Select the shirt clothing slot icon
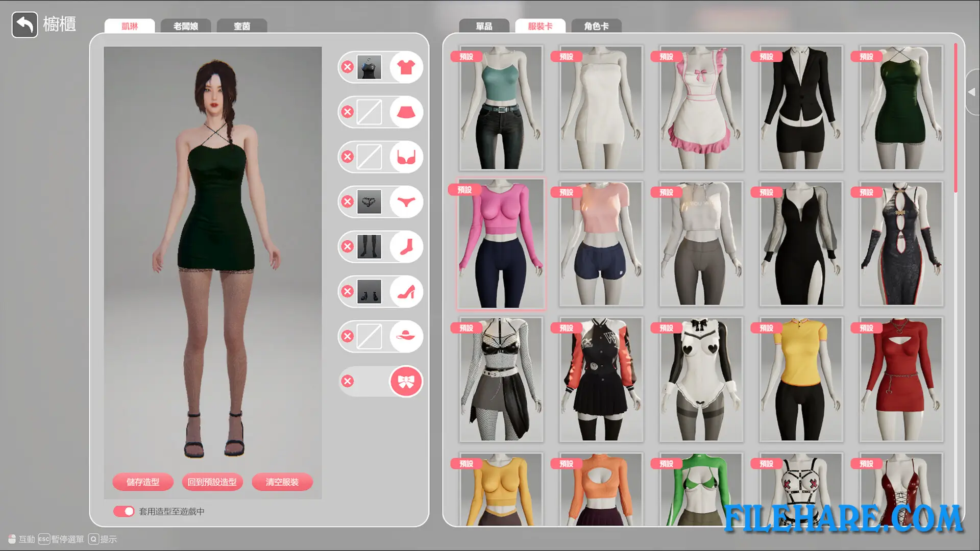The image size is (980, 551). point(405,67)
